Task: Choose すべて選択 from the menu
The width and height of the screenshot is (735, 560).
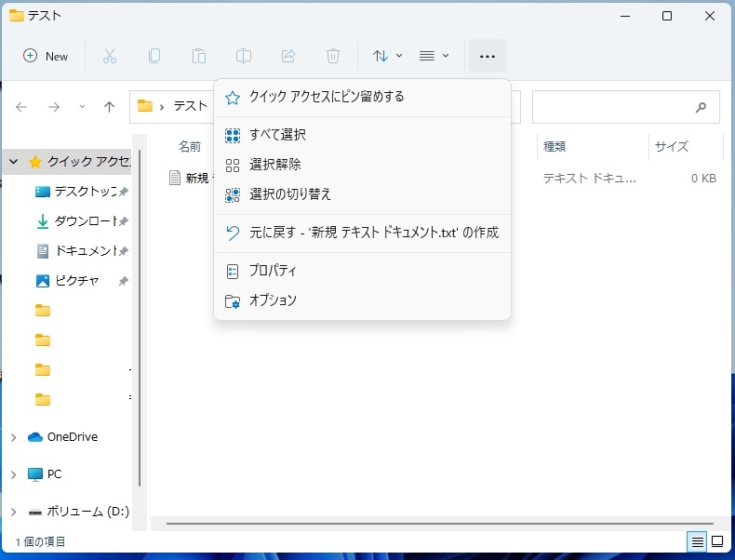Action: tap(277, 135)
